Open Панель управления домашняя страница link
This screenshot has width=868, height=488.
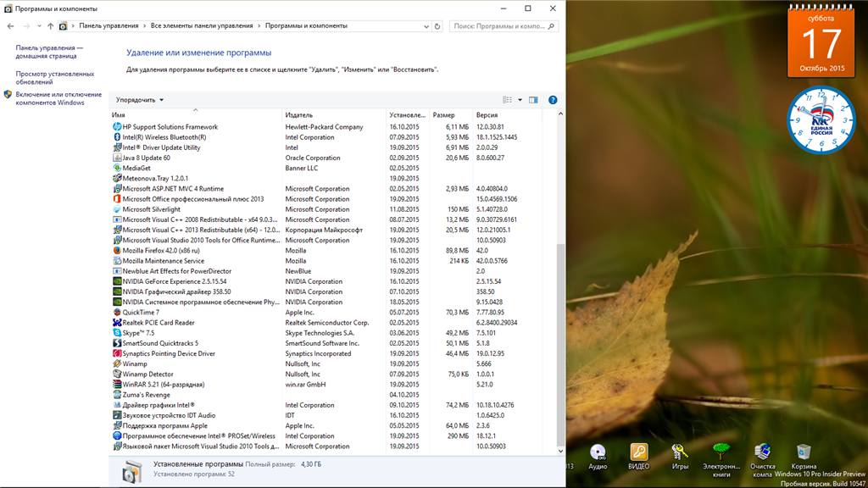click(x=48, y=52)
